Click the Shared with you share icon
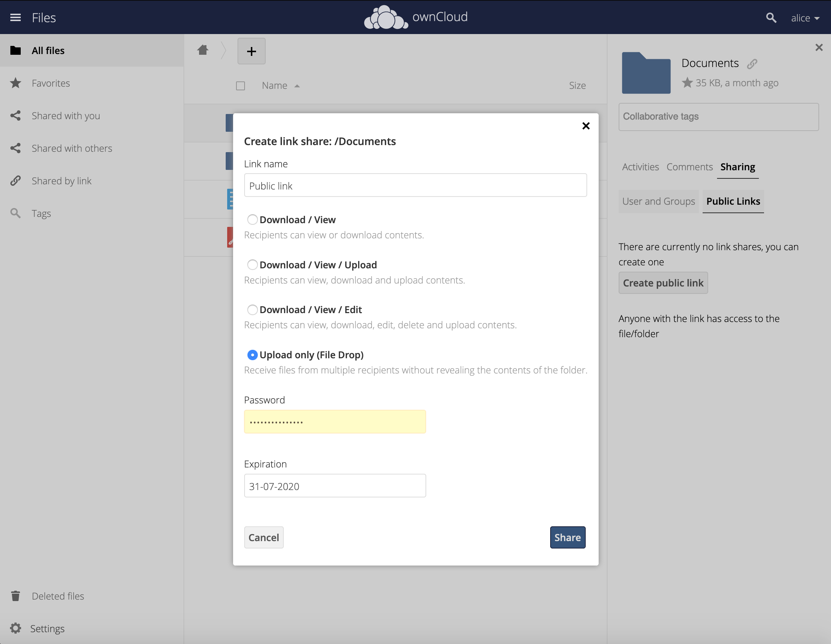The image size is (831, 644). point(16,116)
